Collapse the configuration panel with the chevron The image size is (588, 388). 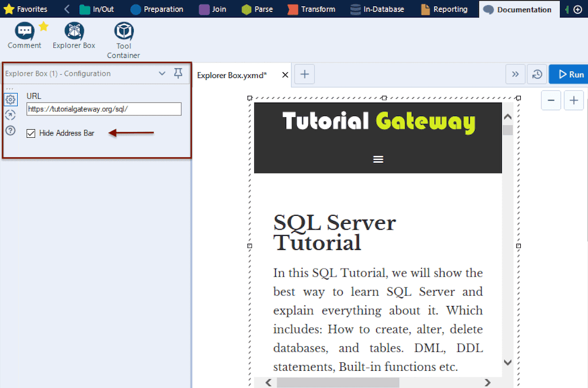pyautogui.click(x=162, y=73)
